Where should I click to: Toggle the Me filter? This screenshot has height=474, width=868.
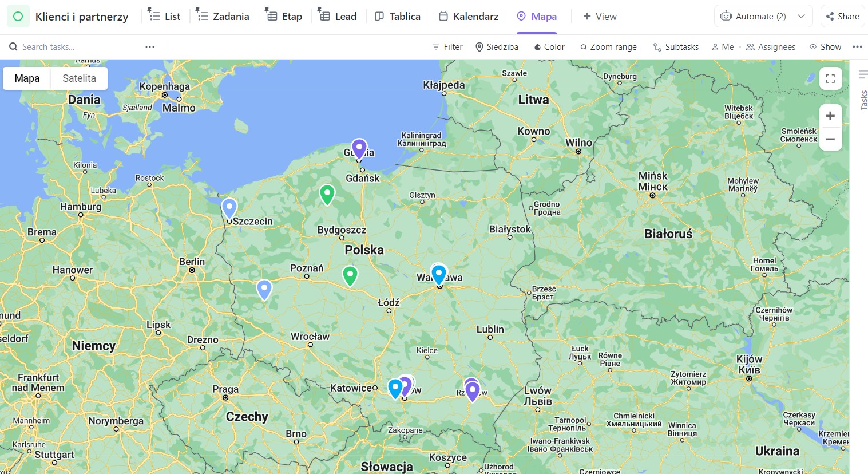pos(723,47)
